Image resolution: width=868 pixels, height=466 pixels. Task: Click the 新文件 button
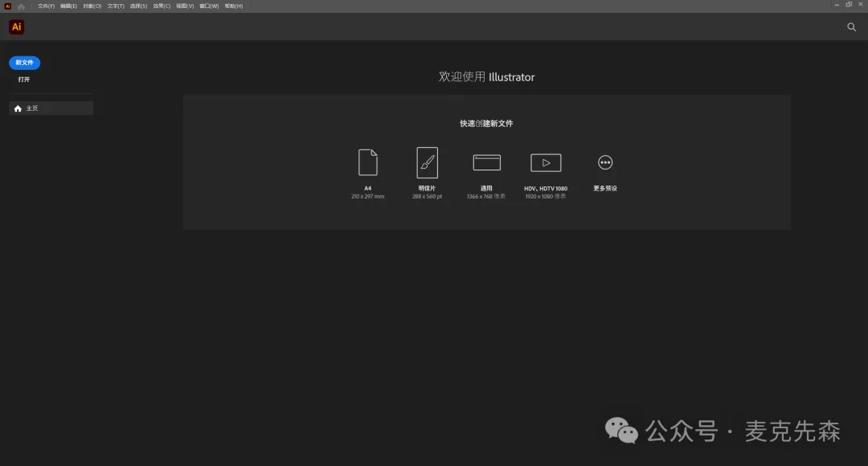click(24, 63)
